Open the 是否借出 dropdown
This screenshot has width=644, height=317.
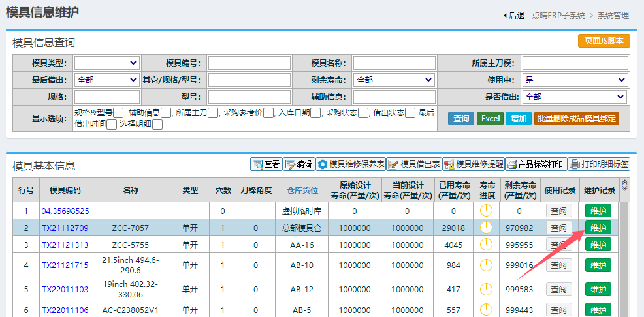tap(574, 97)
